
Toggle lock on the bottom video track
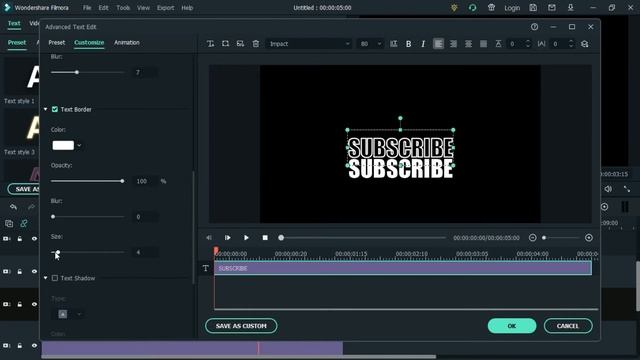[20, 346]
